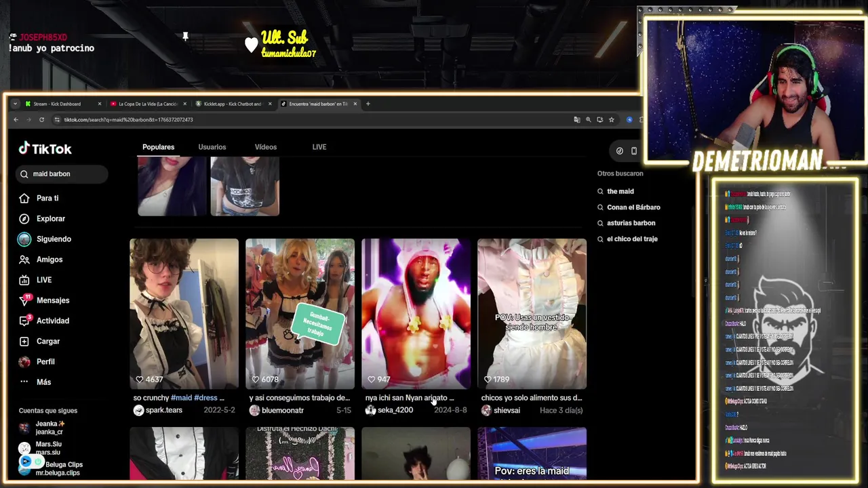Switch to LIVE results tab
The width and height of the screenshot is (868, 488).
[x=319, y=147]
